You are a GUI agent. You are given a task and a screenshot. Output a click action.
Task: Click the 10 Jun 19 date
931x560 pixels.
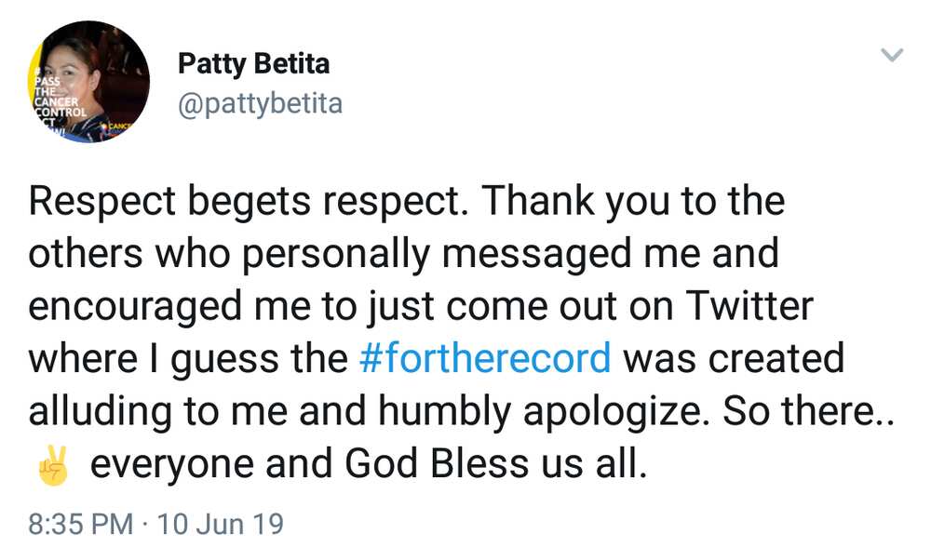point(221,525)
